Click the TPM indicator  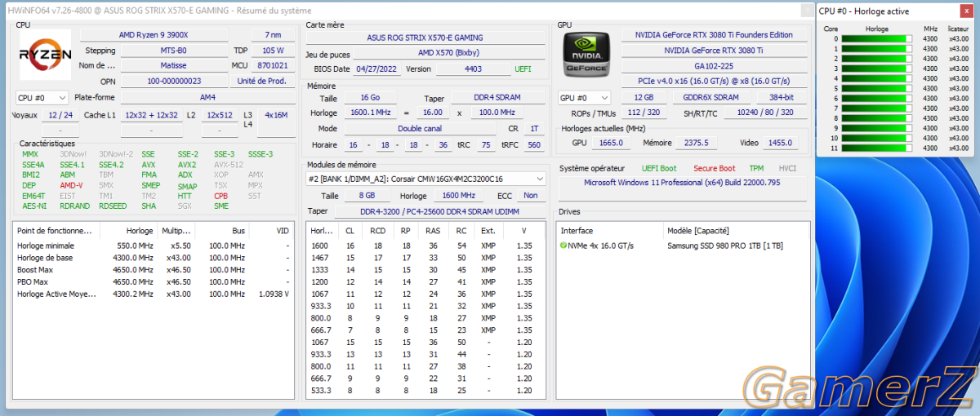(757, 168)
